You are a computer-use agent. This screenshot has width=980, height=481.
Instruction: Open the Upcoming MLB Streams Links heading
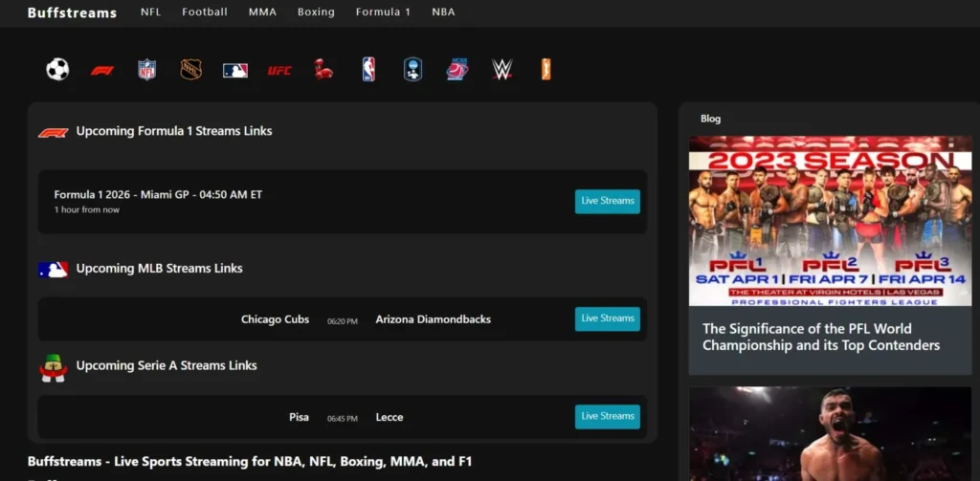160,268
